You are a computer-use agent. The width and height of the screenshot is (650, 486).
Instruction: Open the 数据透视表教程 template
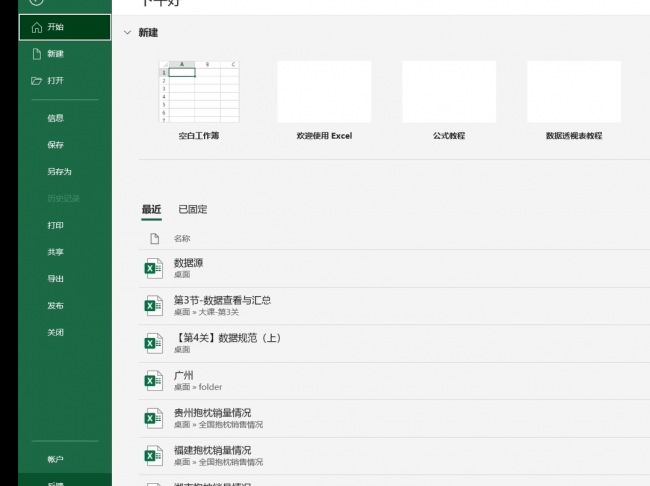coord(574,92)
